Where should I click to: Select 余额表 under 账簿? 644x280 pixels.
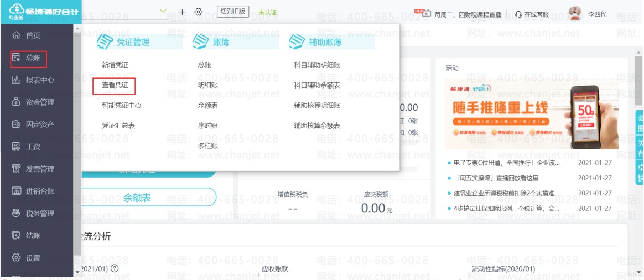(x=208, y=106)
